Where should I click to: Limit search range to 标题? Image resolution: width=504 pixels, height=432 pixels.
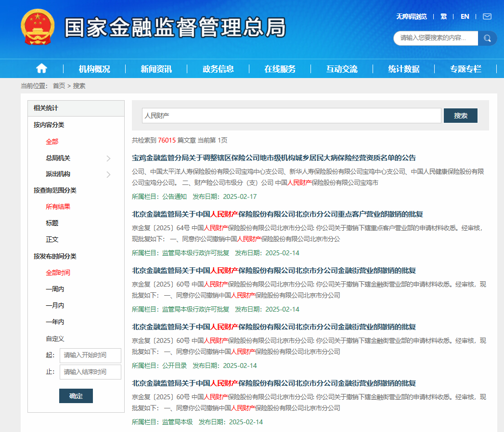click(52, 223)
